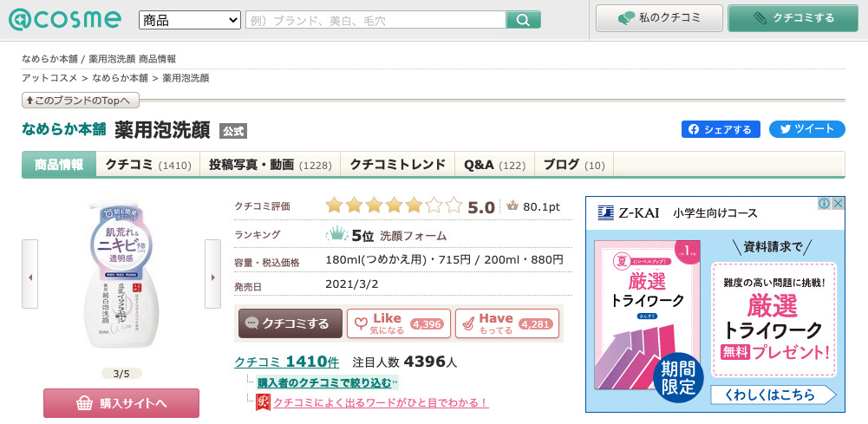Click the ad info icon
Image resolution: width=868 pixels, height=424 pixels.
(x=824, y=203)
